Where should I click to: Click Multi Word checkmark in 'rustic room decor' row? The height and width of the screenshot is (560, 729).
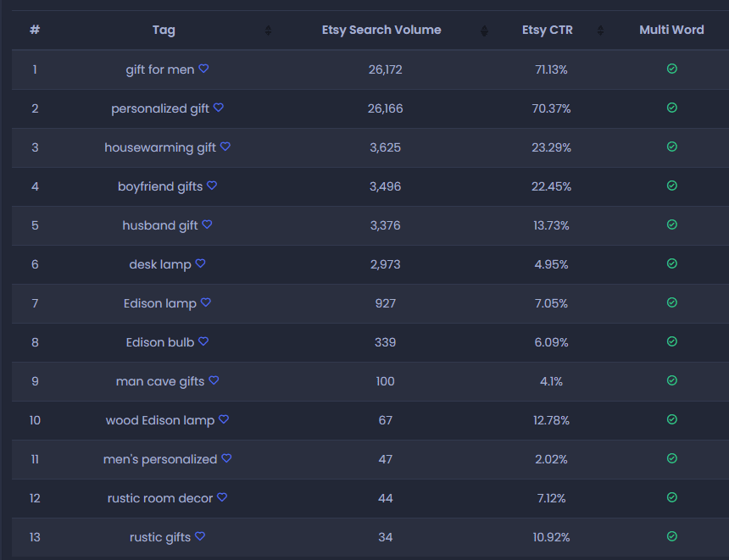click(x=672, y=497)
